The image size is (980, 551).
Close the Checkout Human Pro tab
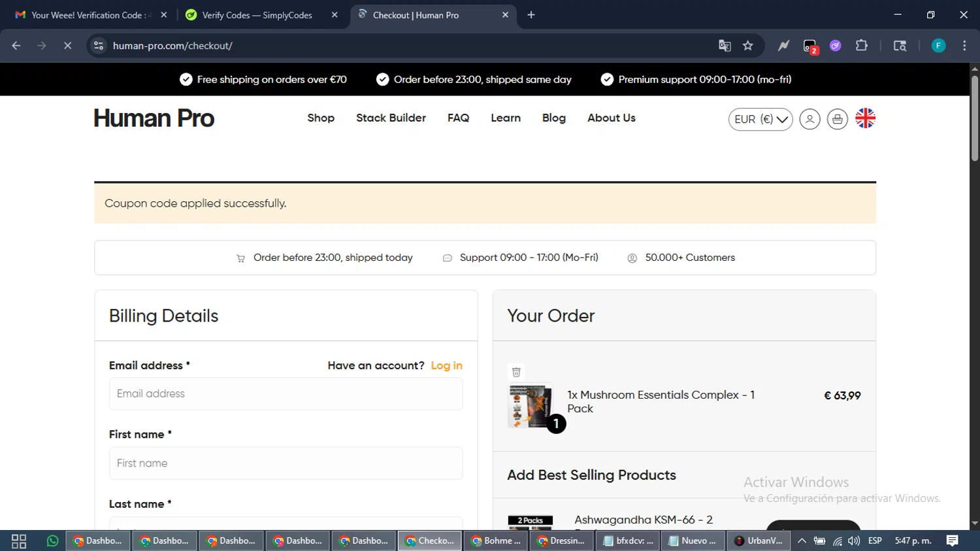(505, 15)
